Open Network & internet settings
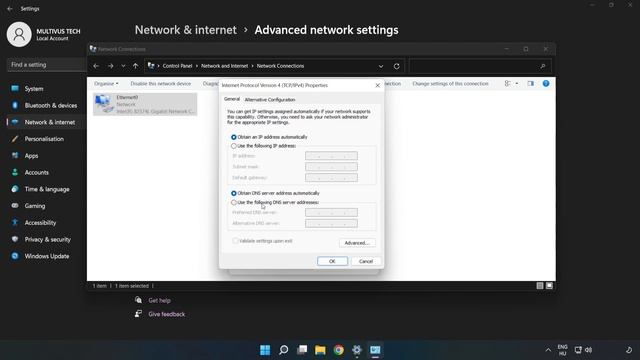The width and height of the screenshot is (640, 360). (x=45, y=122)
